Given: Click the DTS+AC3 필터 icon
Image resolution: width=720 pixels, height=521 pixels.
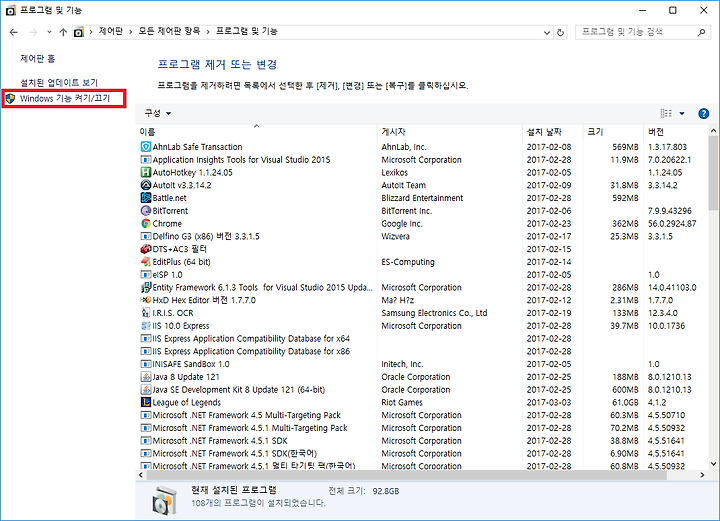Looking at the screenshot, I should tap(146, 249).
